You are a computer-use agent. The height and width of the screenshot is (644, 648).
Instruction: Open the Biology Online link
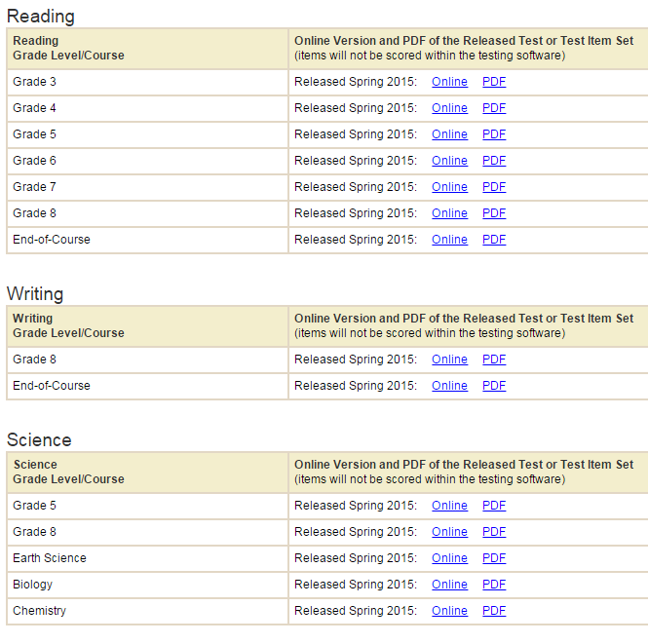pos(449,585)
